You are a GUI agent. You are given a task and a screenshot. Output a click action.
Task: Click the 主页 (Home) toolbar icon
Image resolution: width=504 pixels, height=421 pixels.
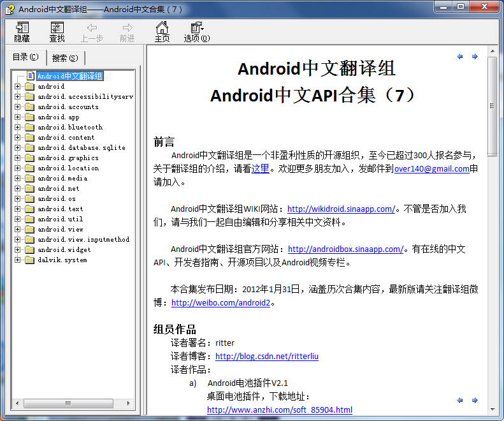162,32
